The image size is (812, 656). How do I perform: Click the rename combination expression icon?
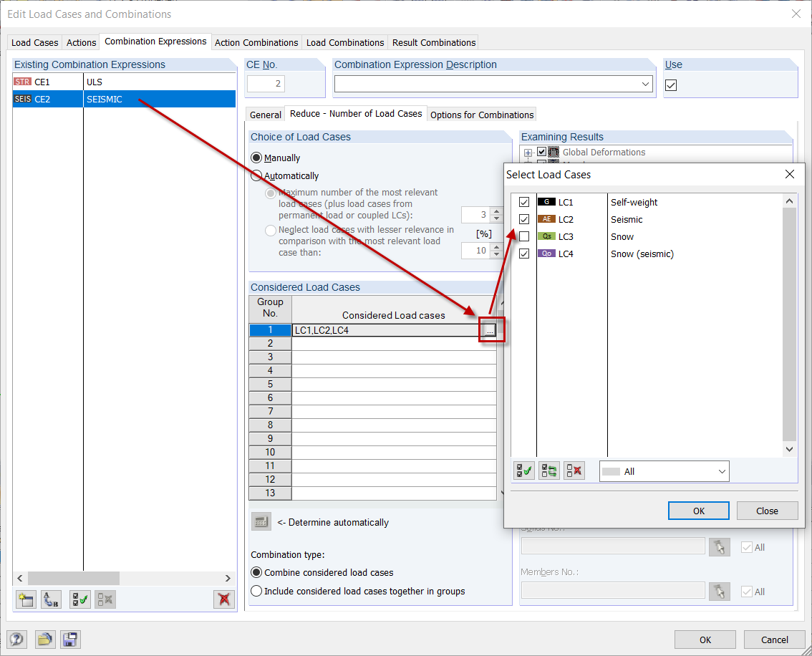point(49,599)
